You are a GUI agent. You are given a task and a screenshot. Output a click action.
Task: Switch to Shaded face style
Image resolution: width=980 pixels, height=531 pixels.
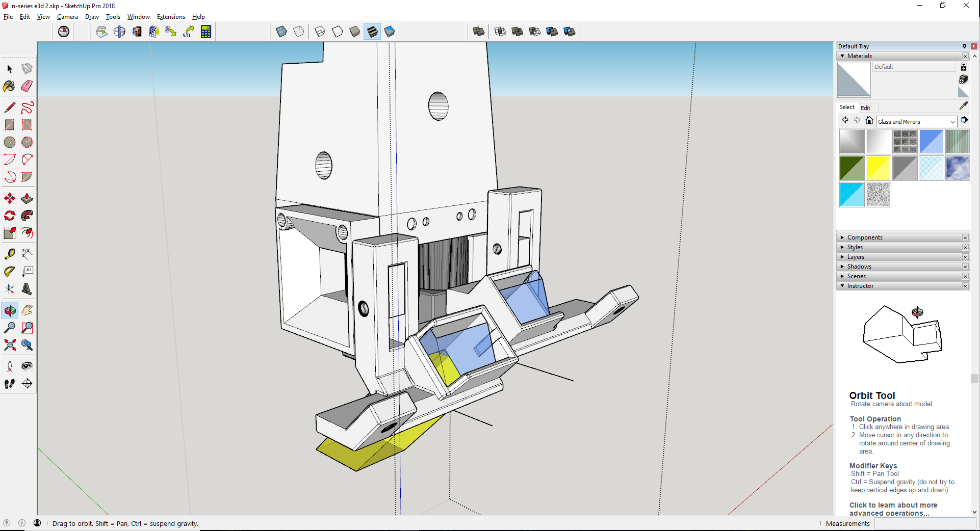click(x=355, y=32)
